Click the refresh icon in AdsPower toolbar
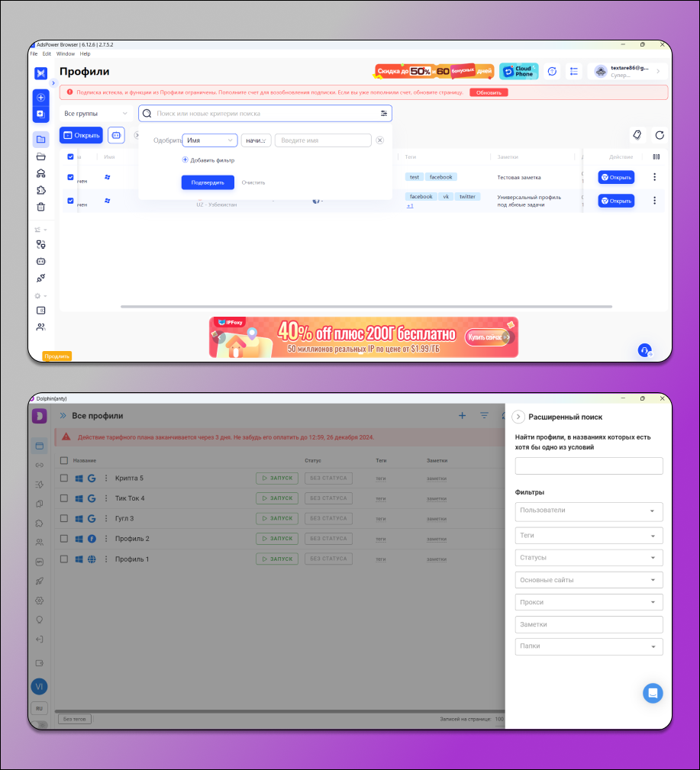This screenshot has height=770, width=700. 660,135
